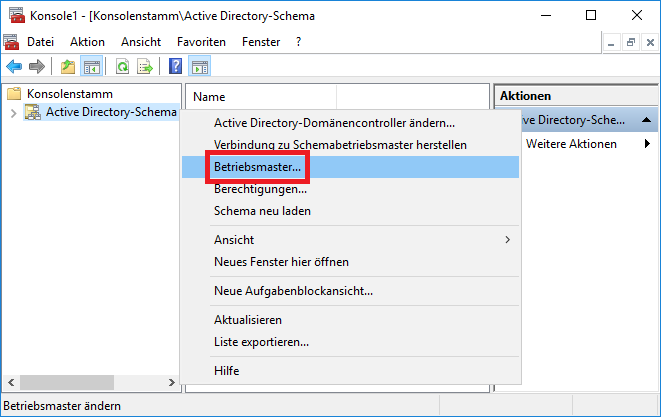
Task: Click Berechtigungen... in the context menu
Action: click(260, 189)
